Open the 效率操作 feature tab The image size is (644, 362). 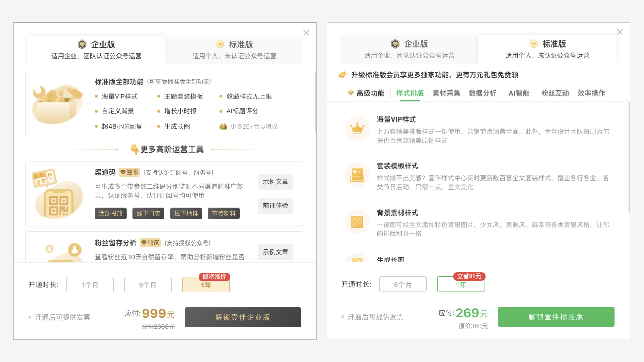tap(591, 93)
